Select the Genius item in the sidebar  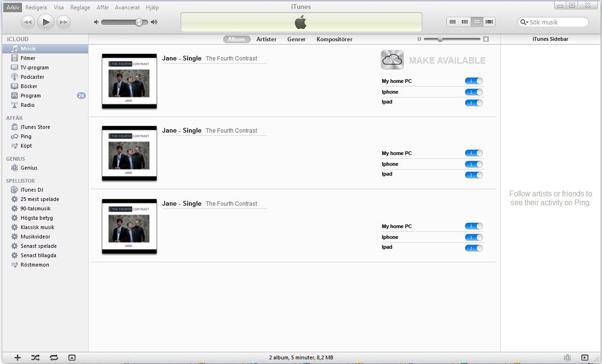[29, 168]
